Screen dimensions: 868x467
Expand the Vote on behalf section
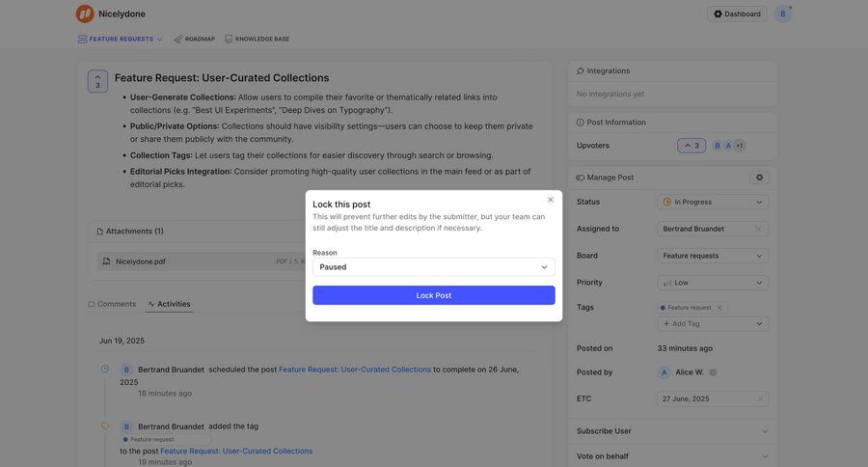[x=672, y=456]
